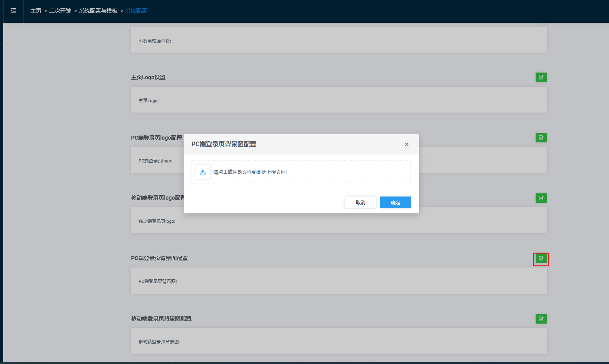Click the 请点击或拖动文件到此处上传文件 upload text
Screen dimensions: 609x364
click(x=250, y=172)
